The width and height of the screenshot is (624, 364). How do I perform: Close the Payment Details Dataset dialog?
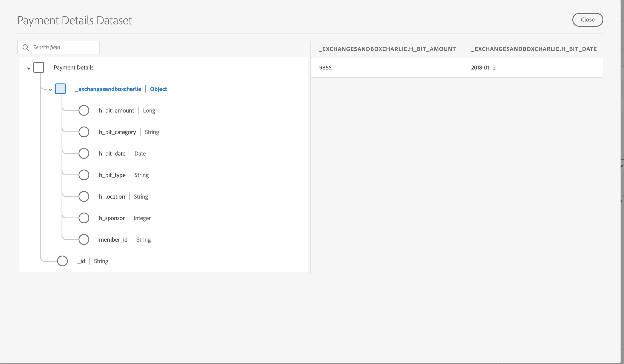tap(587, 20)
